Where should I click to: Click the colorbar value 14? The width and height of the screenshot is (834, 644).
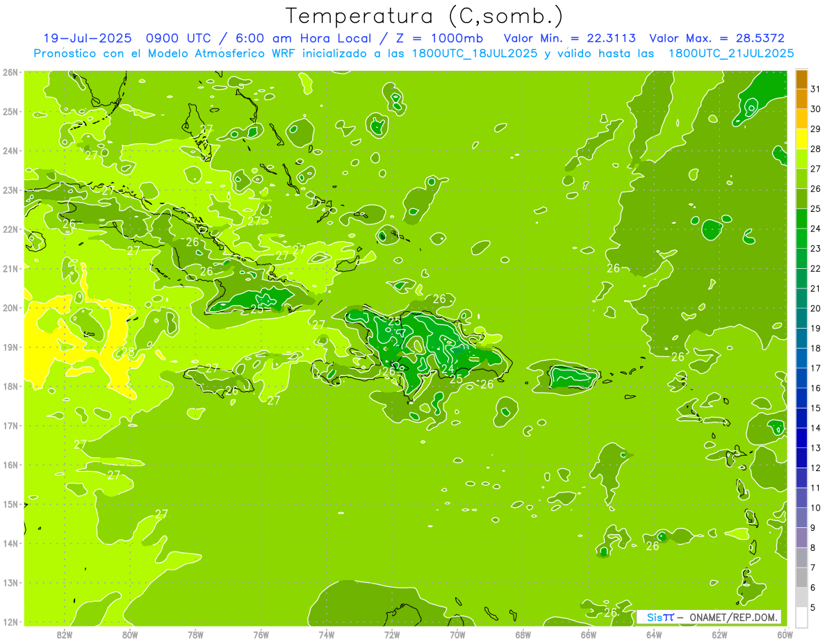click(816, 428)
